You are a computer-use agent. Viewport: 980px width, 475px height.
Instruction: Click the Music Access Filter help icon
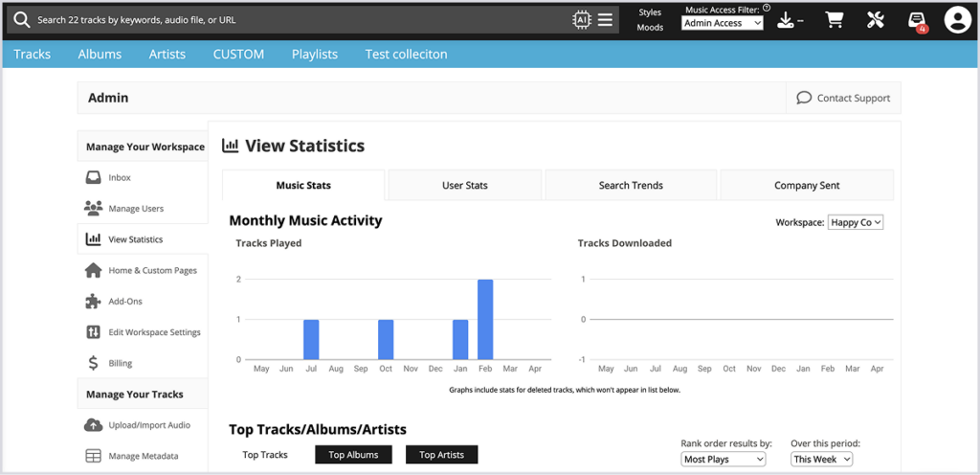tap(767, 8)
